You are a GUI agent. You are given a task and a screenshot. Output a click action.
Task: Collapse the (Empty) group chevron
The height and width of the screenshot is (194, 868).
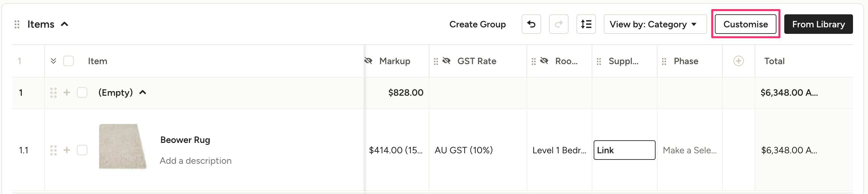(143, 93)
